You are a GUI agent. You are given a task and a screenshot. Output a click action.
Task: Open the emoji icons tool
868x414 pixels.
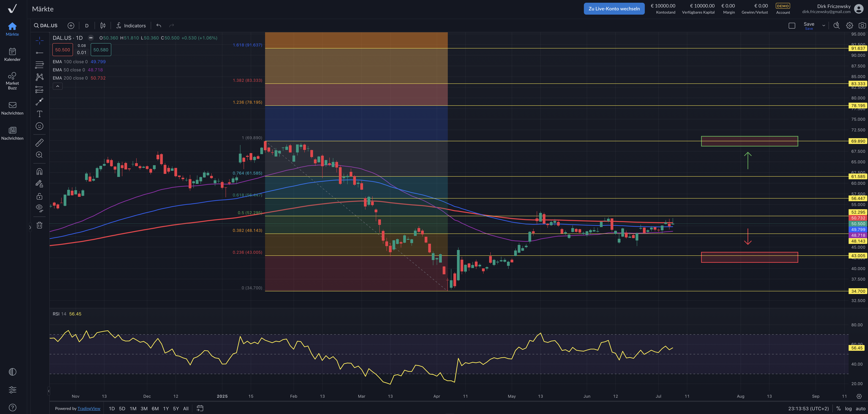(39, 126)
